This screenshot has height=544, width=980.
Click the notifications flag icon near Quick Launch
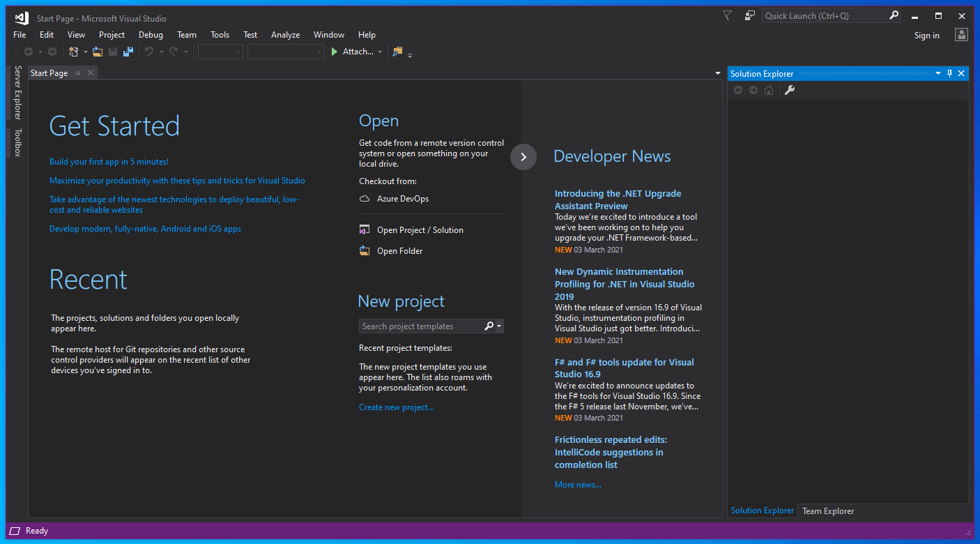[727, 15]
